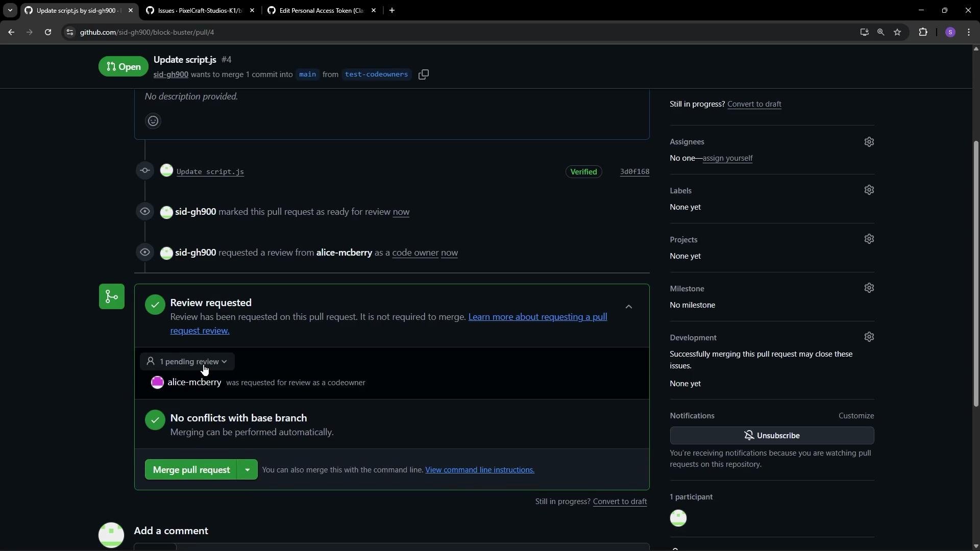Screen dimensions: 980x551
Task: Click alice-mcberry name in pending review list
Action: pos(194,382)
